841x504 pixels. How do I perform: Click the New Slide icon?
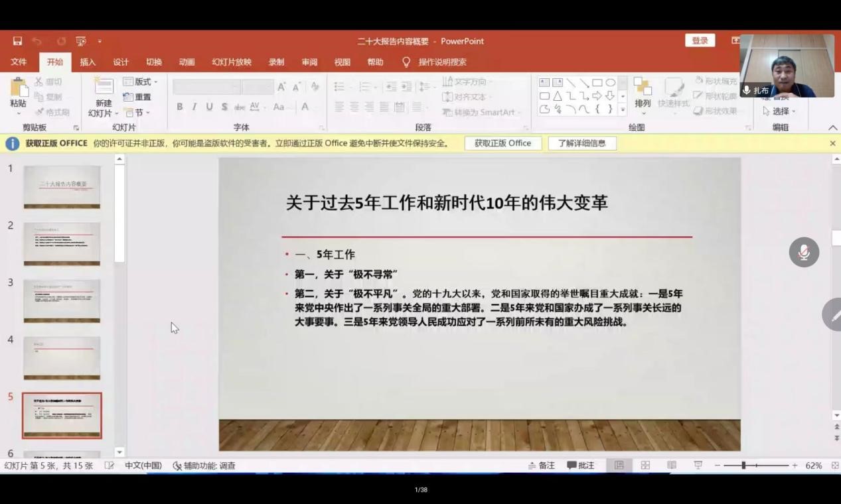click(x=104, y=87)
